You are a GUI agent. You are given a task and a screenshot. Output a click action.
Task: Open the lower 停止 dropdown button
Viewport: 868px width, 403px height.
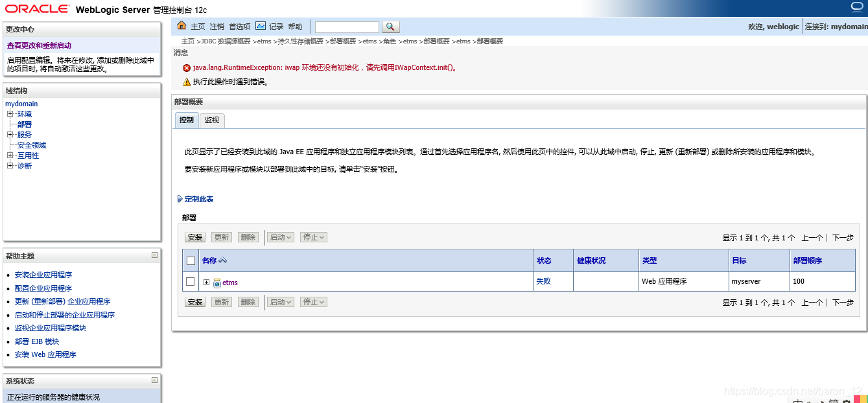(314, 302)
